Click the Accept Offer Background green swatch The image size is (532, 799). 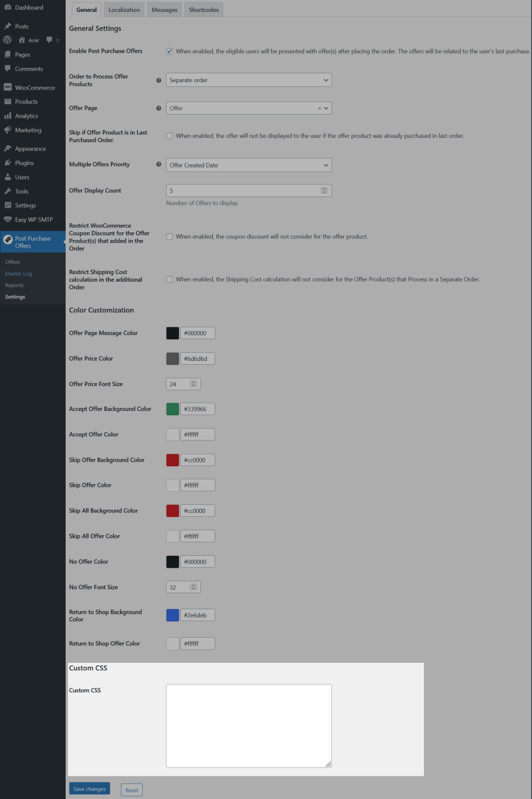(173, 409)
